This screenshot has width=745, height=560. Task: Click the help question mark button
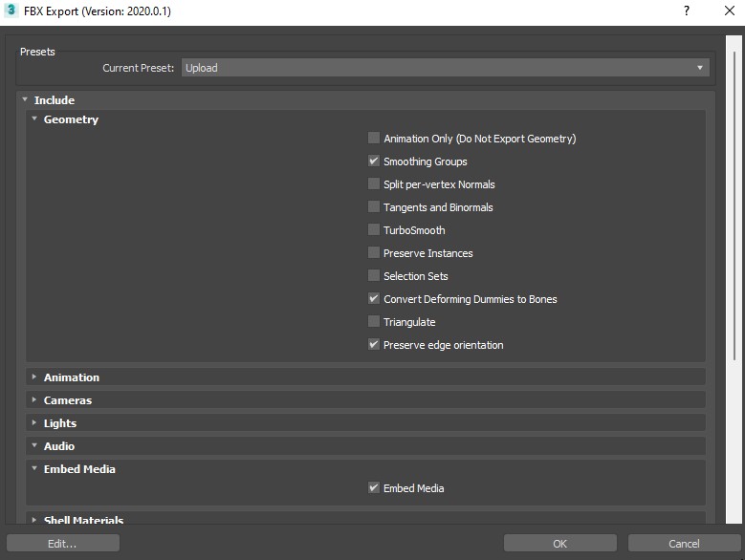pyautogui.click(x=686, y=11)
